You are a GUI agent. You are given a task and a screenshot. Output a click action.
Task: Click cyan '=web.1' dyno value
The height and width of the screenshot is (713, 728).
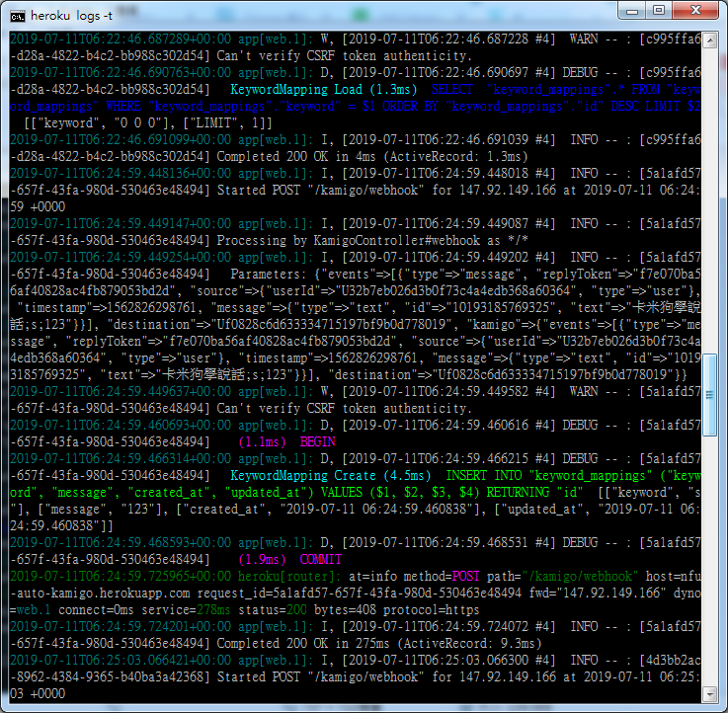pyautogui.click(x=31, y=610)
